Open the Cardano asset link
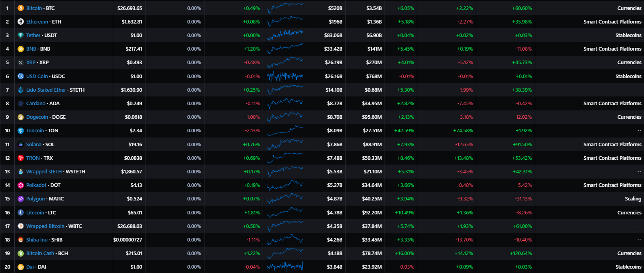 coord(36,103)
